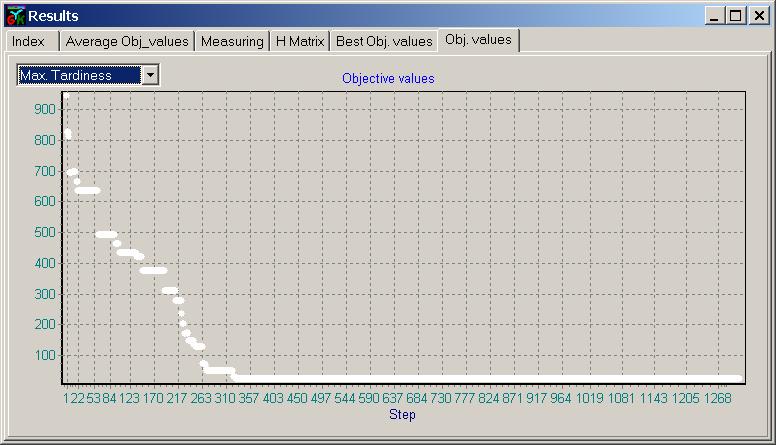Open the Max. Tardiness dropdown arrow
The width and height of the screenshot is (776, 445).
tap(150, 75)
